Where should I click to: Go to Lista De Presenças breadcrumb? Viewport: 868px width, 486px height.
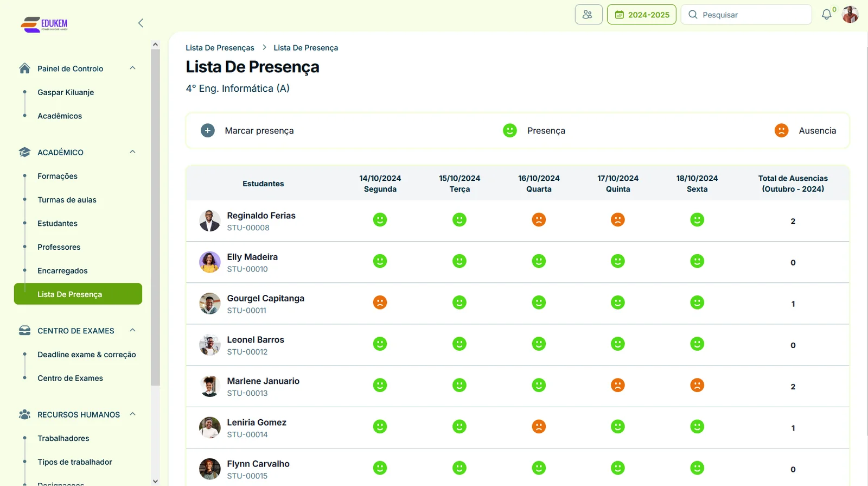[220, 48]
